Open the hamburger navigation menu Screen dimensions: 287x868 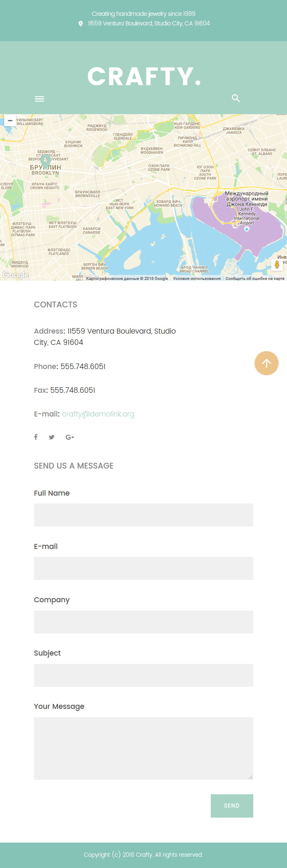(x=40, y=99)
